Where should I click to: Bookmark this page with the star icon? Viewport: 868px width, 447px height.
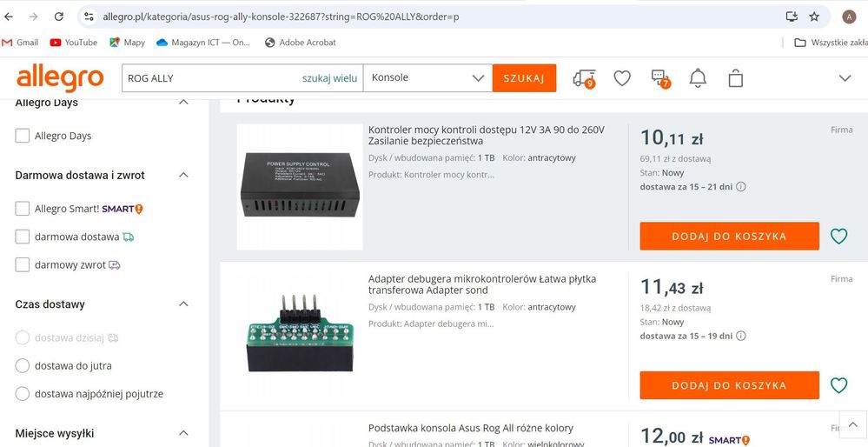point(814,17)
